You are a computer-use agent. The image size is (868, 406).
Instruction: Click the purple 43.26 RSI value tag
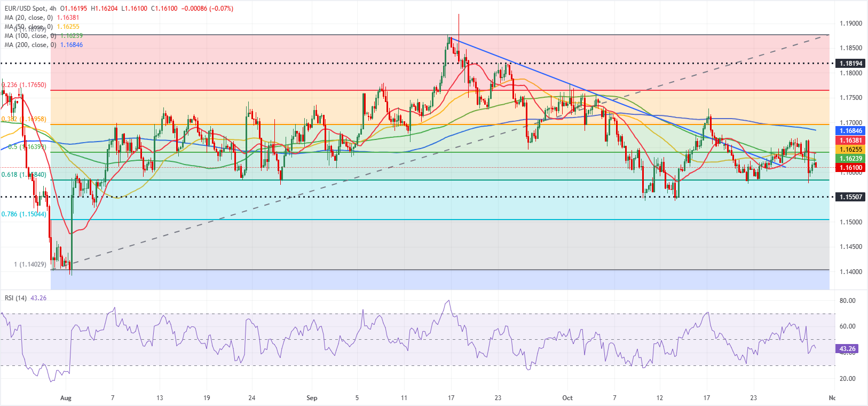click(x=847, y=349)
